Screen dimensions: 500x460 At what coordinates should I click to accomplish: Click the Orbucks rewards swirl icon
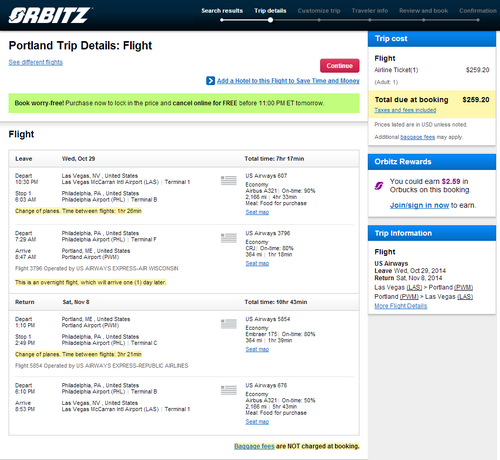click(x=379, y=186)
